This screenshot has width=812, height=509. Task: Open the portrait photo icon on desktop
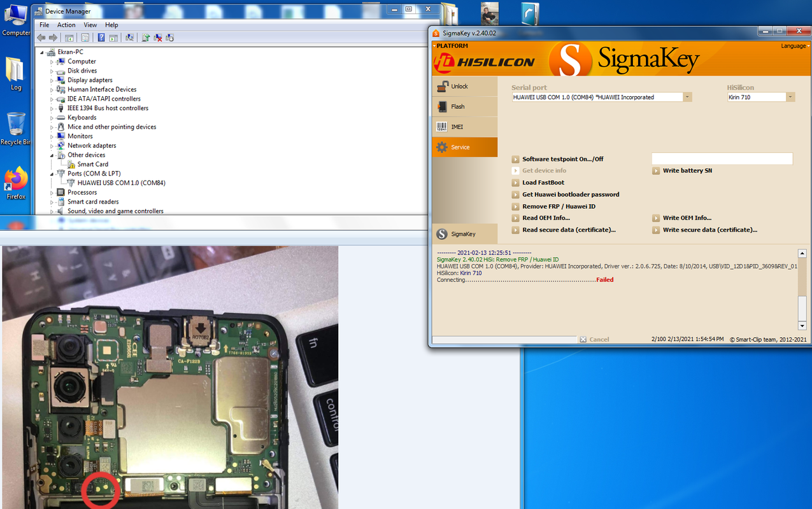click(489, 14)
